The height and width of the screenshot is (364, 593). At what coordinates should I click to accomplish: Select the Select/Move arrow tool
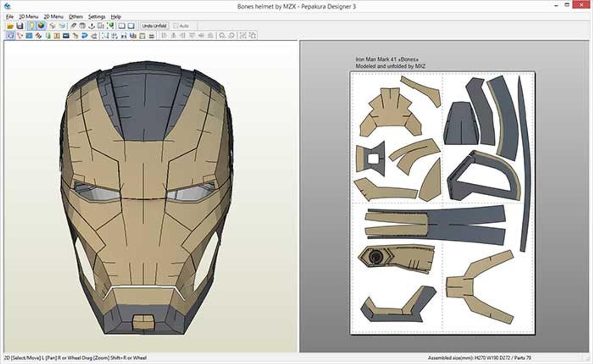click(10, 36)
